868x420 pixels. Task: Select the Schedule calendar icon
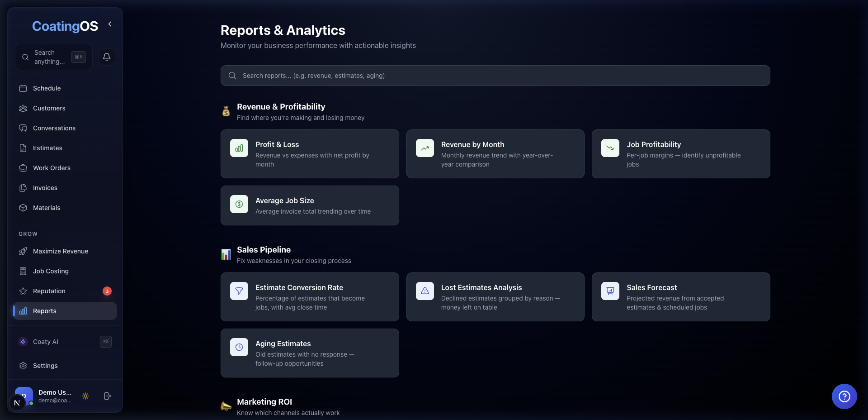[x=23, y=88]
